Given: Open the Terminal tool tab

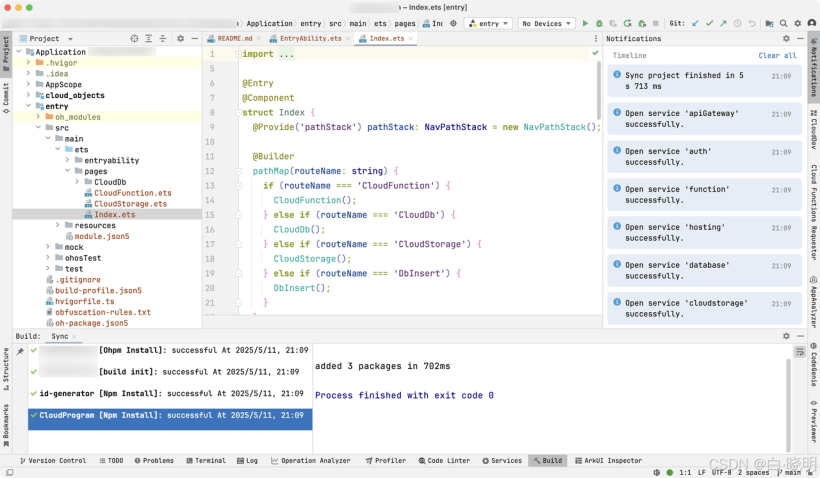Looking at the screenshot, I should click(x=206, y=461).
